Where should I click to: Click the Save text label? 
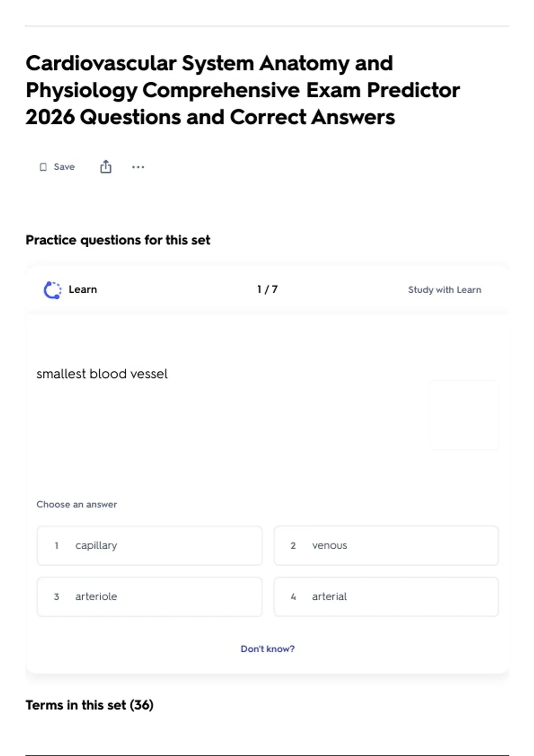(64, 167)
